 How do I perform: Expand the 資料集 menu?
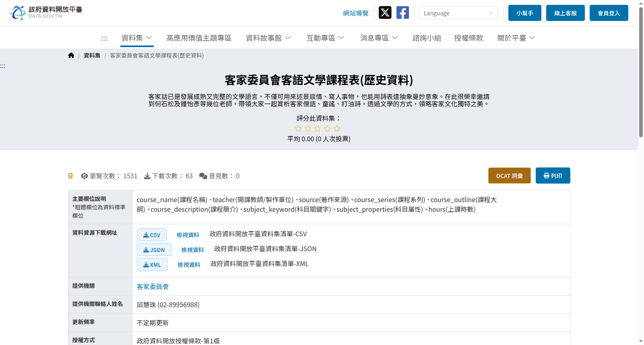tap(137, 38)
